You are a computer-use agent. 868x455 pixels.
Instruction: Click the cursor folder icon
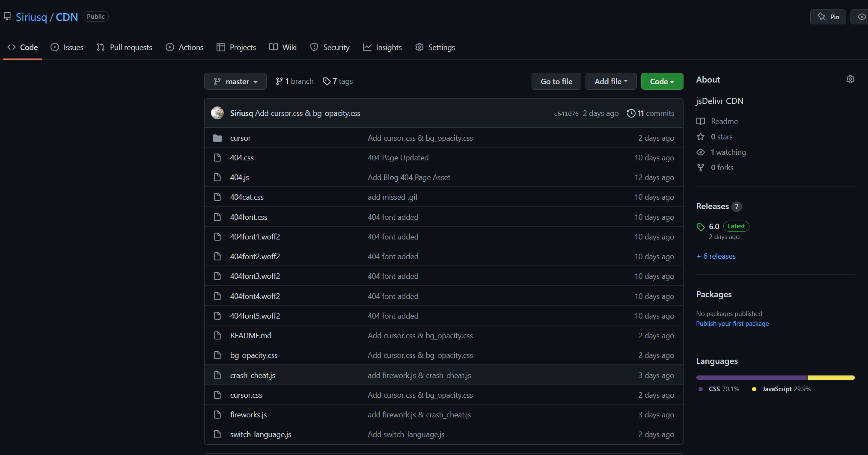tap(217, 138)
